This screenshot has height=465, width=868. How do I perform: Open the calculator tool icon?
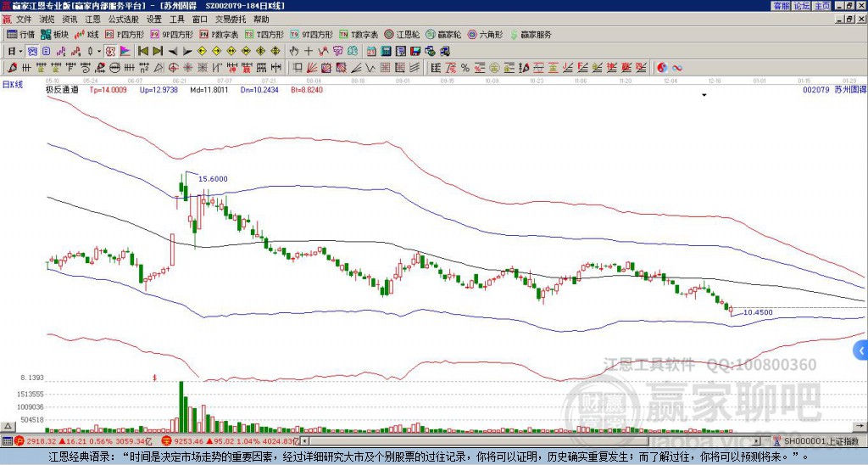pyautogui.click(x=386, y=52)
